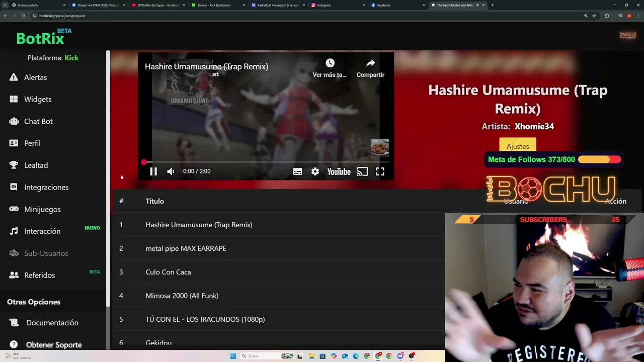Open the Chat Bot section
Image resolution: width=644 pixels, height=362 pixels.
click(x=38, y=121)
